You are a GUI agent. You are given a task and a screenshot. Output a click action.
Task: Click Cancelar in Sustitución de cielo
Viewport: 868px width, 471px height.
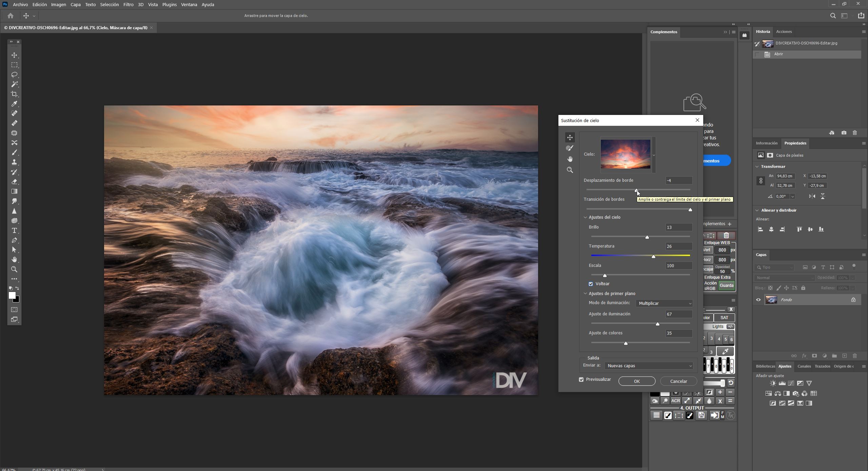coord(678,381)
